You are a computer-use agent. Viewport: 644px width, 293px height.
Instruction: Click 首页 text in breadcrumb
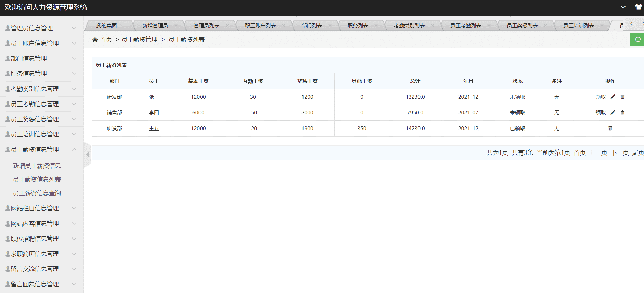tap(106, 40)
